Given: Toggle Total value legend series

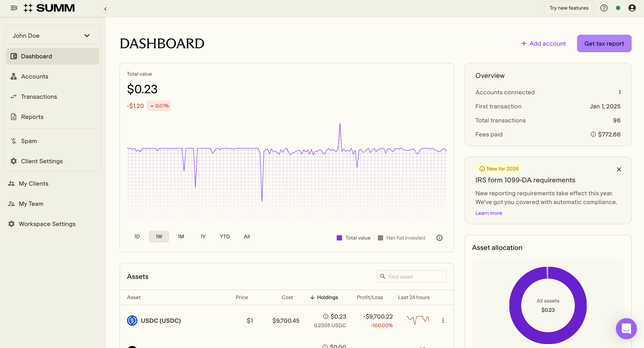Looking at the screenshot, I should 353,238.
